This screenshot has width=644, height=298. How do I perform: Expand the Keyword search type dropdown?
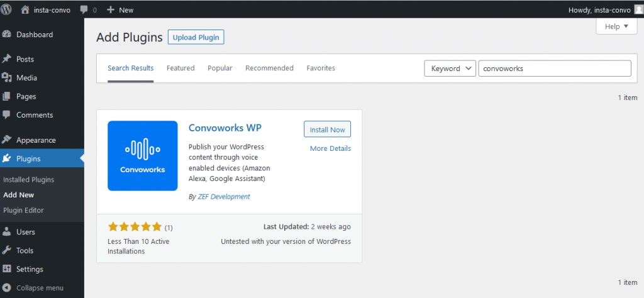450,69
